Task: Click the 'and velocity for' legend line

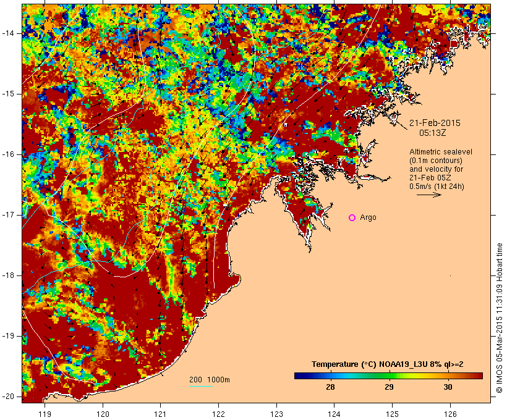Action: [436, 169]
